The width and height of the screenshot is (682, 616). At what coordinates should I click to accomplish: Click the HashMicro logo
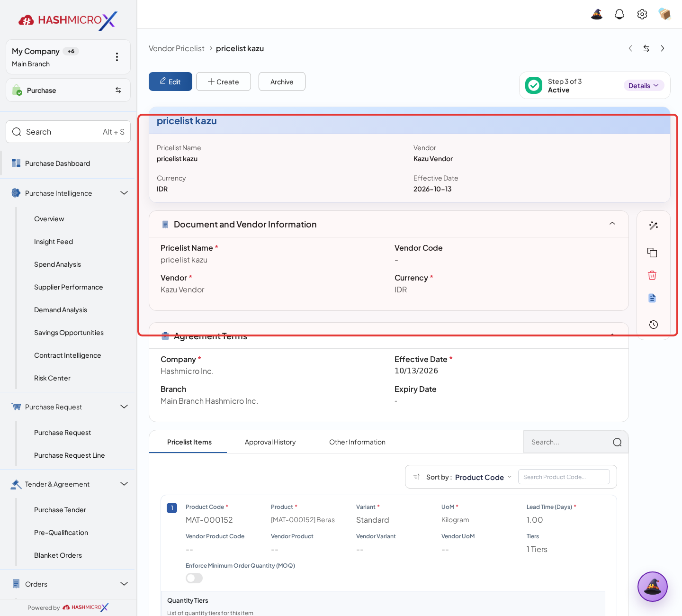click(x=68, y=20)
